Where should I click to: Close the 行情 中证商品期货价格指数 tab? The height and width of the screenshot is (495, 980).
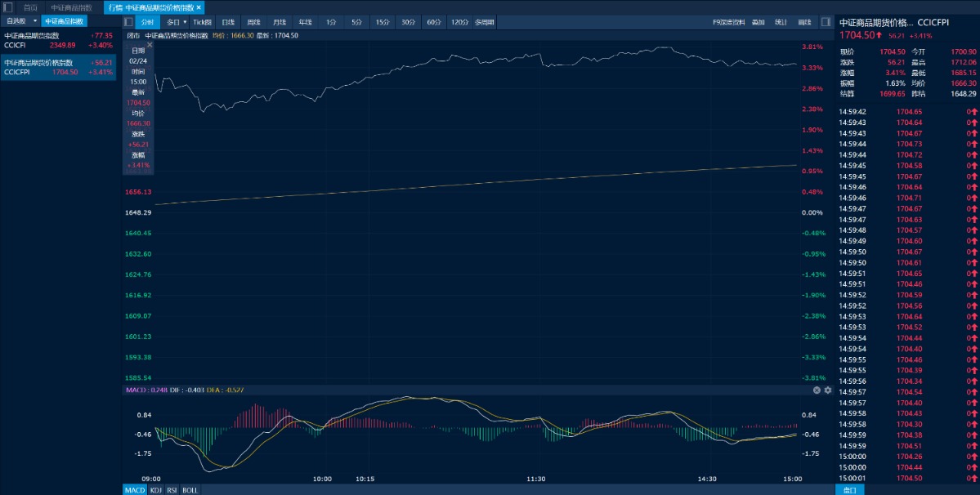(x=199, y=7)
